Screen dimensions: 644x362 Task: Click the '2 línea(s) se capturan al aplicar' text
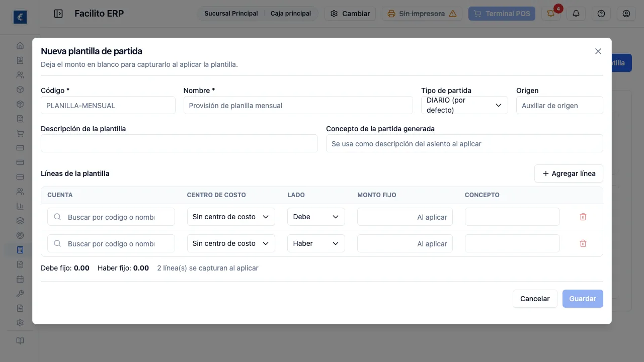tap(208, 268)
